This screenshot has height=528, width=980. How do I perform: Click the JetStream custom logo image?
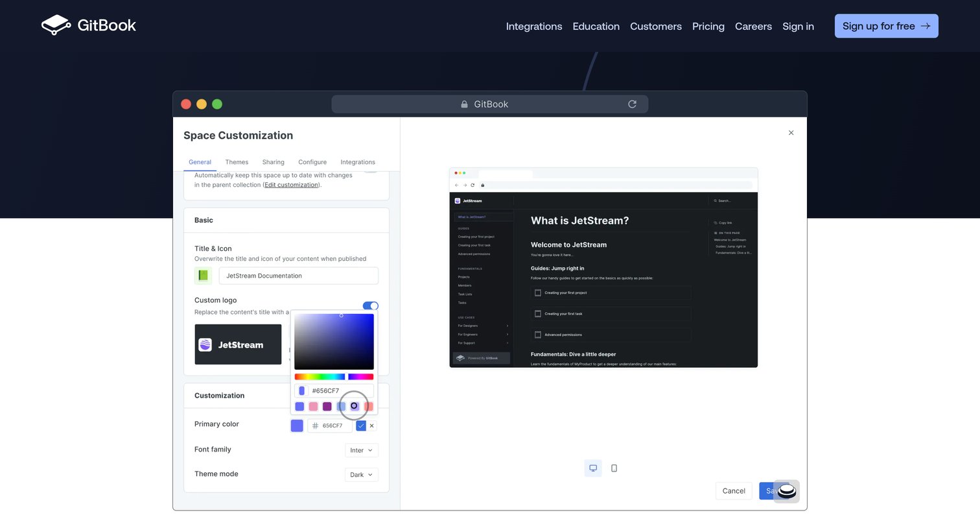point(238,344)
